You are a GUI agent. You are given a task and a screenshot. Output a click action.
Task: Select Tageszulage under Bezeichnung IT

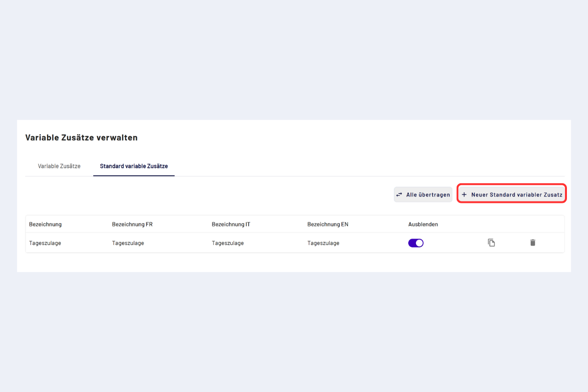(x=228, y=243)
